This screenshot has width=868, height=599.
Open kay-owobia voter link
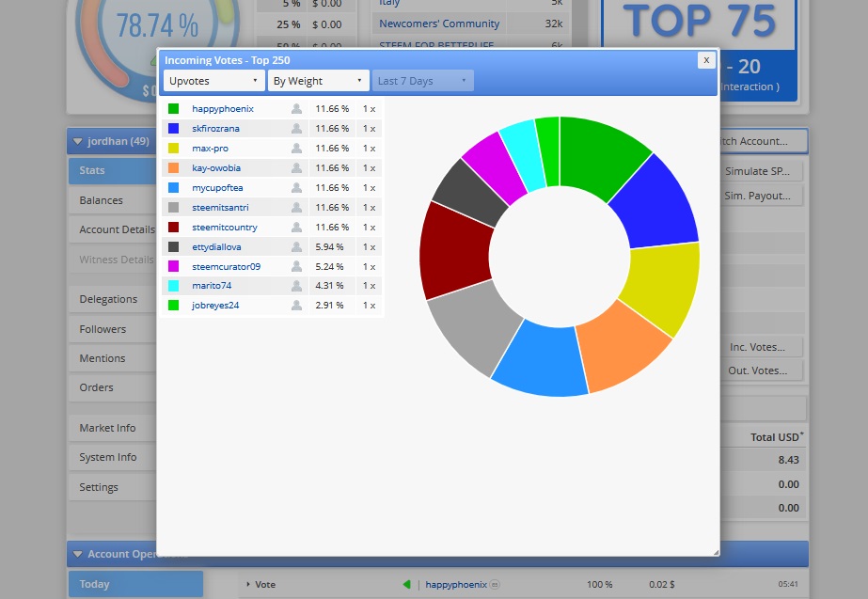point(216,167)
